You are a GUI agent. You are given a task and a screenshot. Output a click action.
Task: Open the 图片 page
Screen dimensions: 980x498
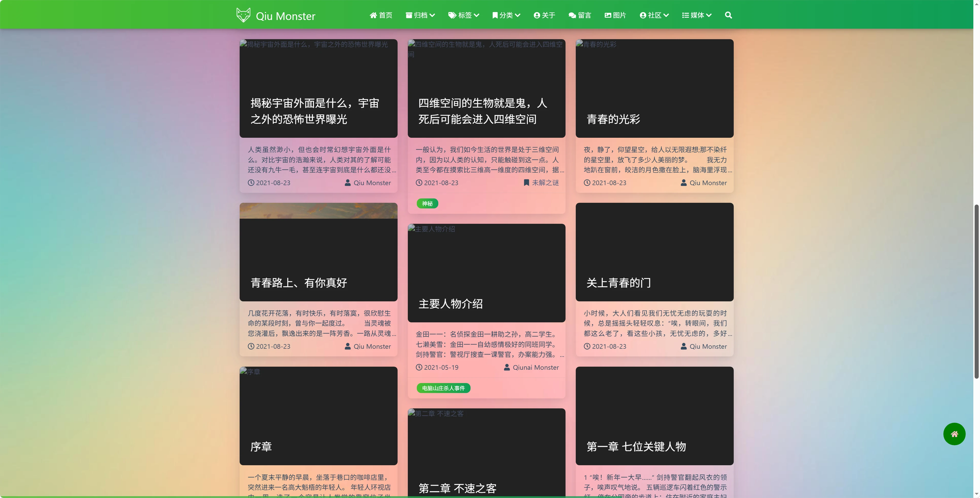point(615,15)
